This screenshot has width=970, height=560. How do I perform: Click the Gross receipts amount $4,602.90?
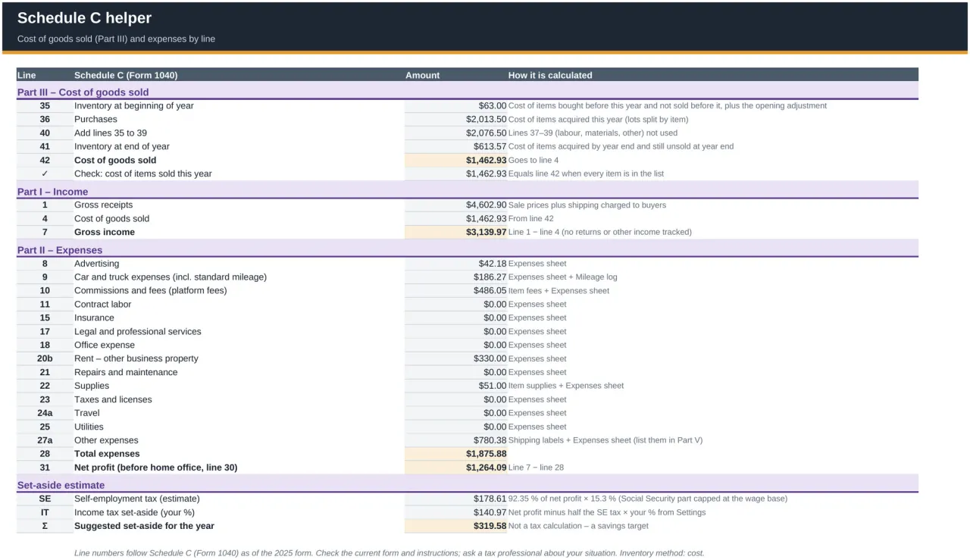[x=455, y=205]
